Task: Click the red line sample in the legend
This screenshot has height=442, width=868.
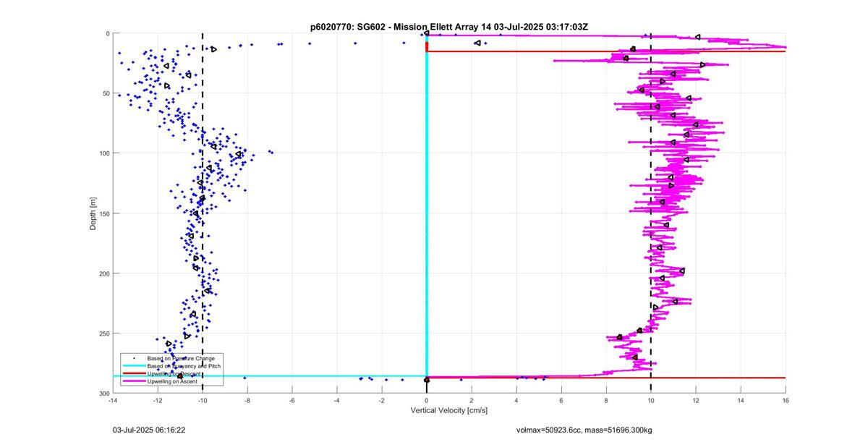Action: (x=134, y=374)
